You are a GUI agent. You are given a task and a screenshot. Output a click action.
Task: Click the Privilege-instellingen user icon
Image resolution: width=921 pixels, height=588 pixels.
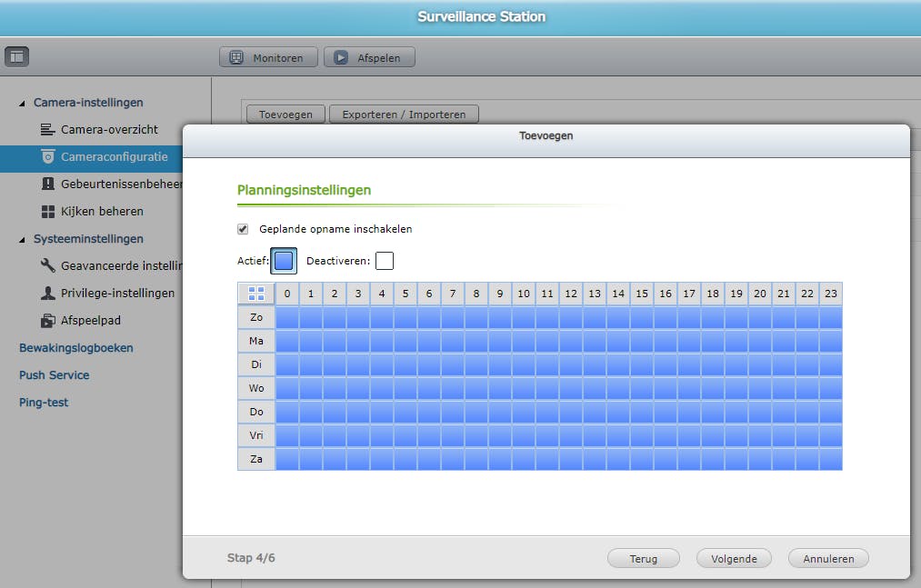(x=47, y=294)
